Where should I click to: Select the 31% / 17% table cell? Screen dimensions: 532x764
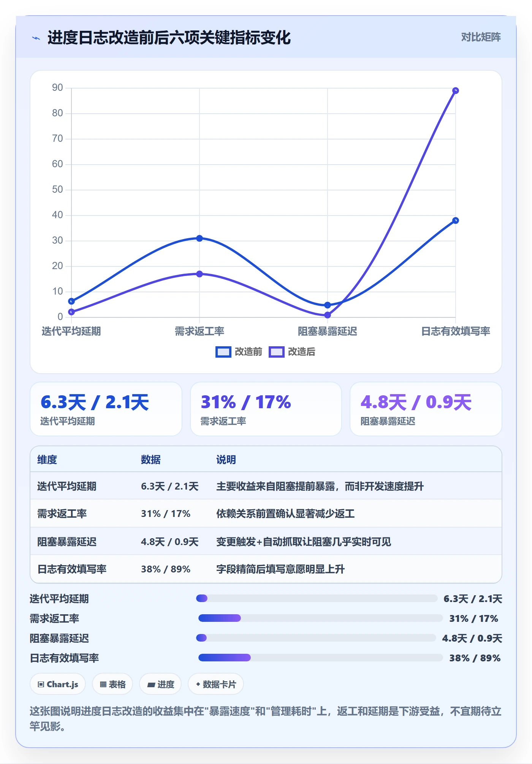166,514
